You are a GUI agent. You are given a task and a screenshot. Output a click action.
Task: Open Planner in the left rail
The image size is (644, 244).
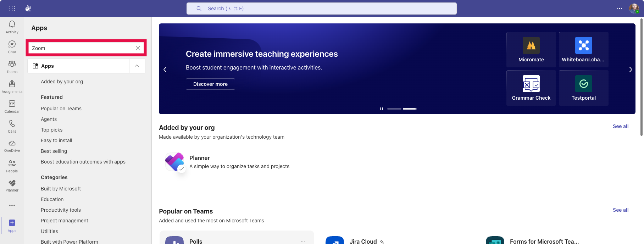pos(12,185)
